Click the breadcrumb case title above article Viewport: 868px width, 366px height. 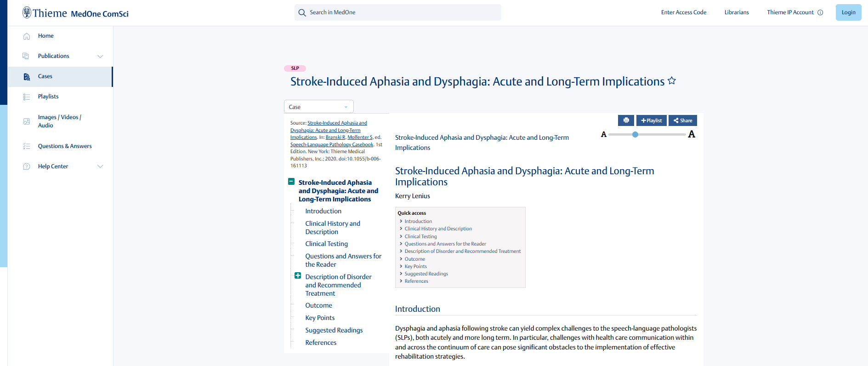point(482,143)
